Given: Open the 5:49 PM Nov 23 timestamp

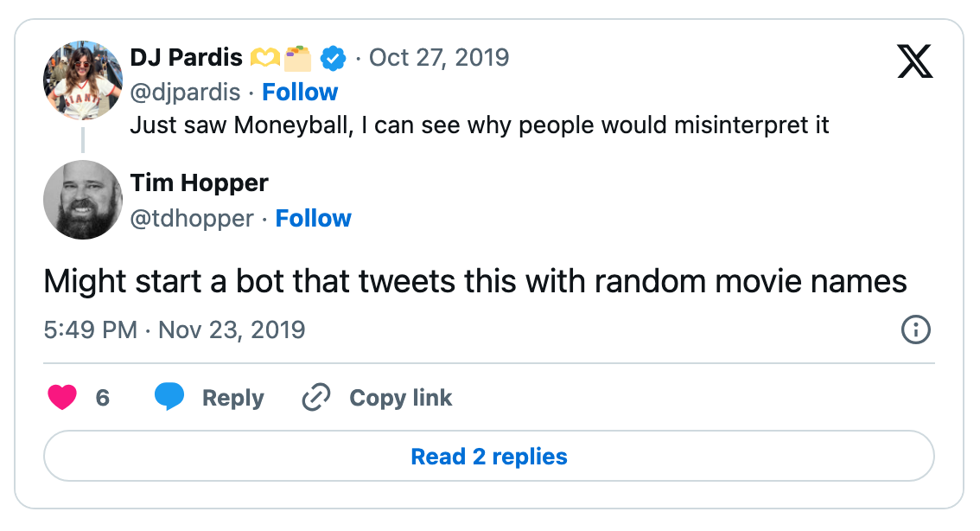Looking at the screenshot, I should point(175,329).
